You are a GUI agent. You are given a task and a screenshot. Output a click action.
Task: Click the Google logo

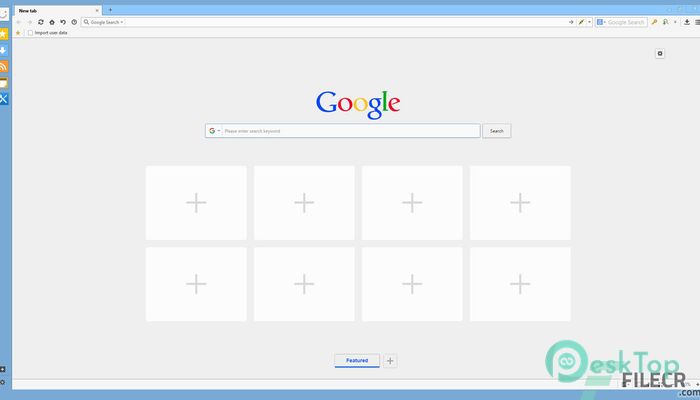[x=358, y=104]
